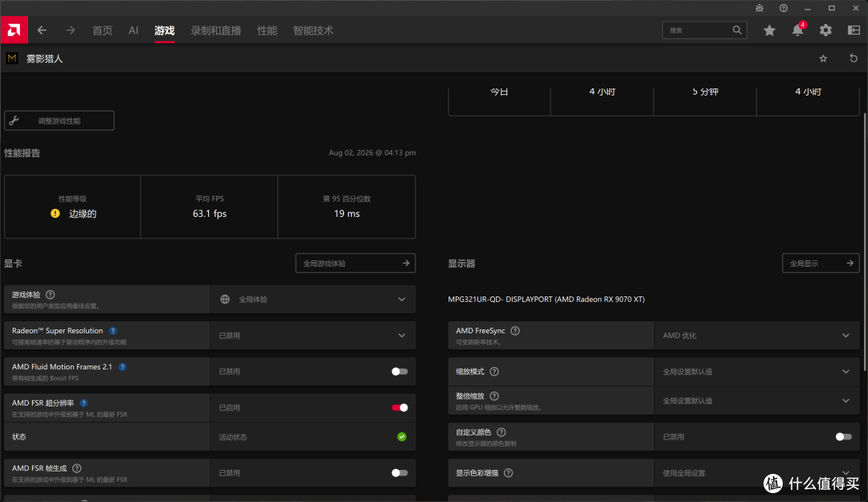Click the search magnifier icon
Screen dimensions: 868x502
(x=737, y=30)
